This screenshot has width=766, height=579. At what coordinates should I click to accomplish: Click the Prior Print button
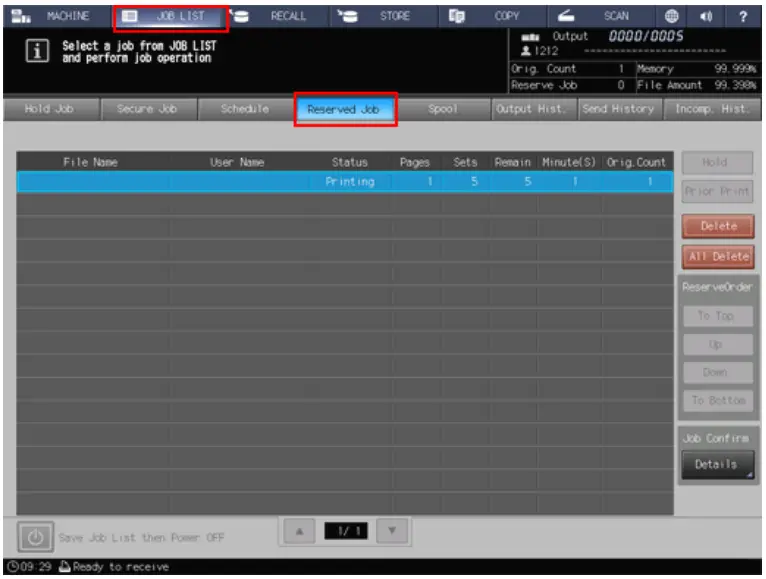point(717,192)
